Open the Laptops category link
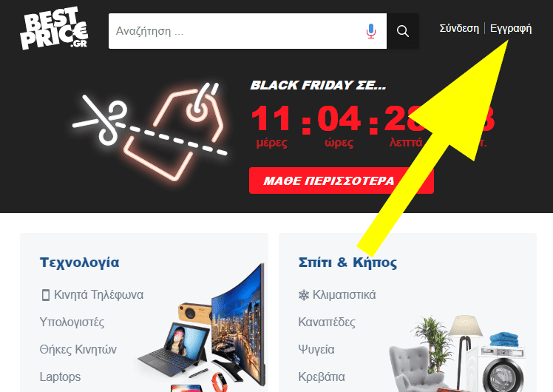The image size is (553, 392). [x=60, y=376]
